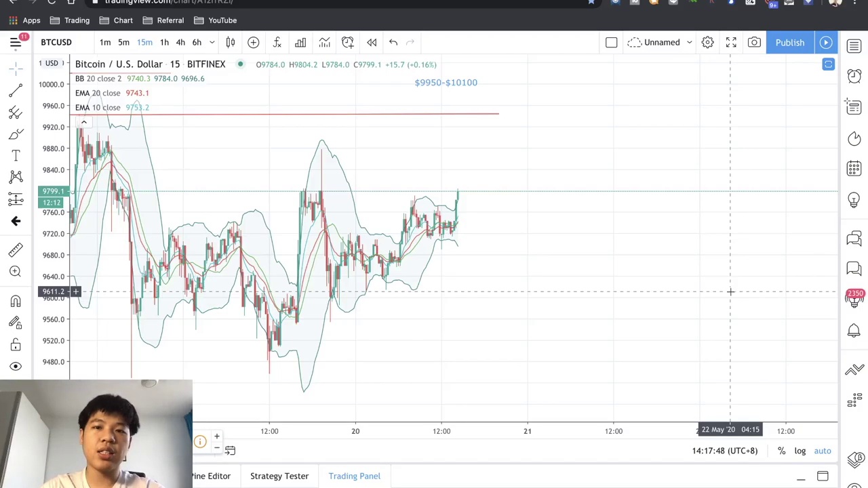Click the BB 20 close 2 indicator legend
Image resolution: width=868 pixels, height=488 pixels.
click(98, 79)
